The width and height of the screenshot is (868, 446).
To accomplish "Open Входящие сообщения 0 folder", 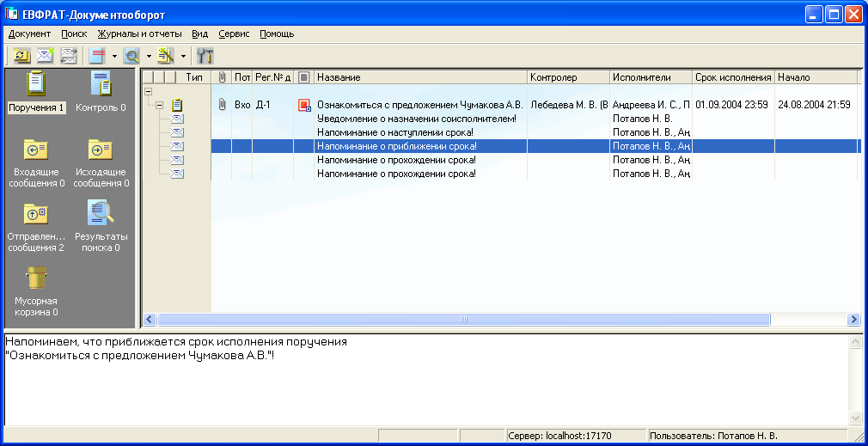I will [x=37, y=162].
